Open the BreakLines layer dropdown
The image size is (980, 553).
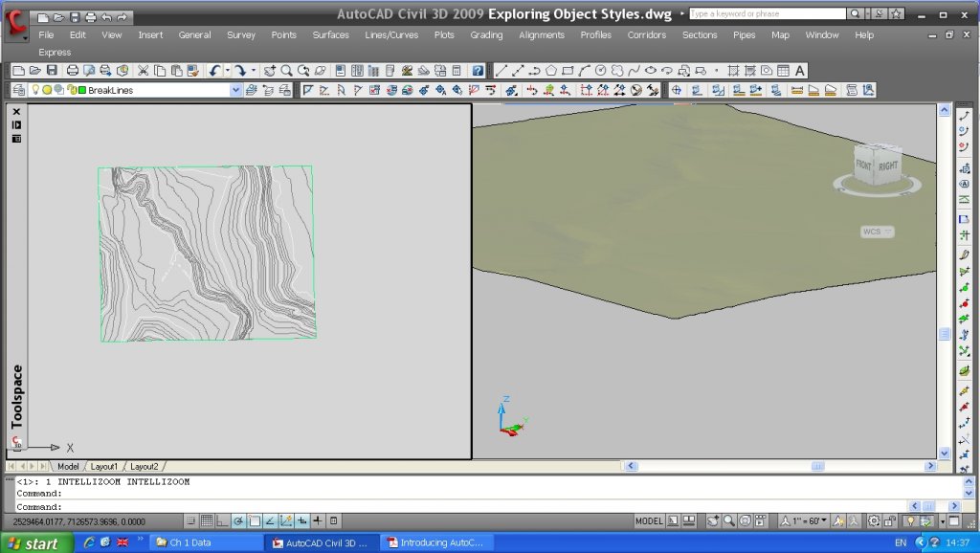coord(235,90)
